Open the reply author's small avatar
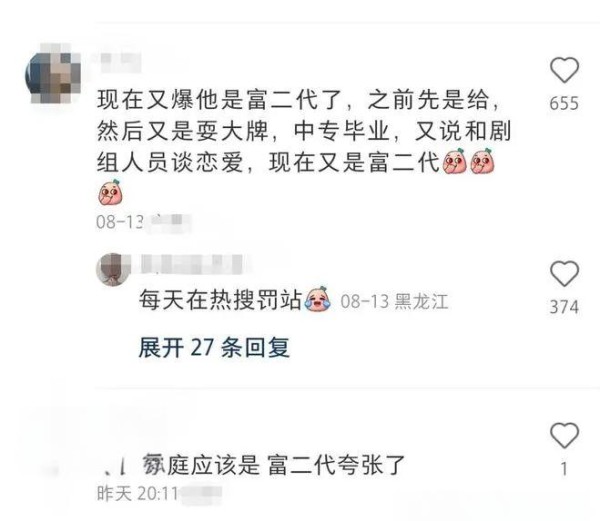 pyautogui.click(x=113, y=269)
